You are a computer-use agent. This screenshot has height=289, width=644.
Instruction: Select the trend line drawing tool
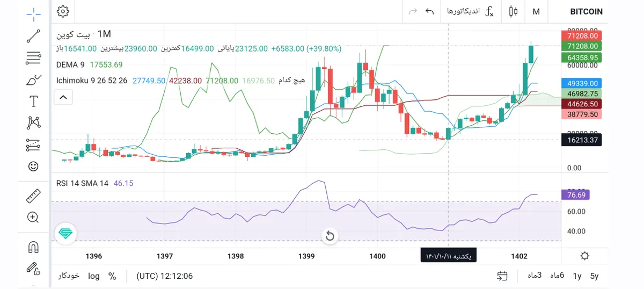click(33, 36)
